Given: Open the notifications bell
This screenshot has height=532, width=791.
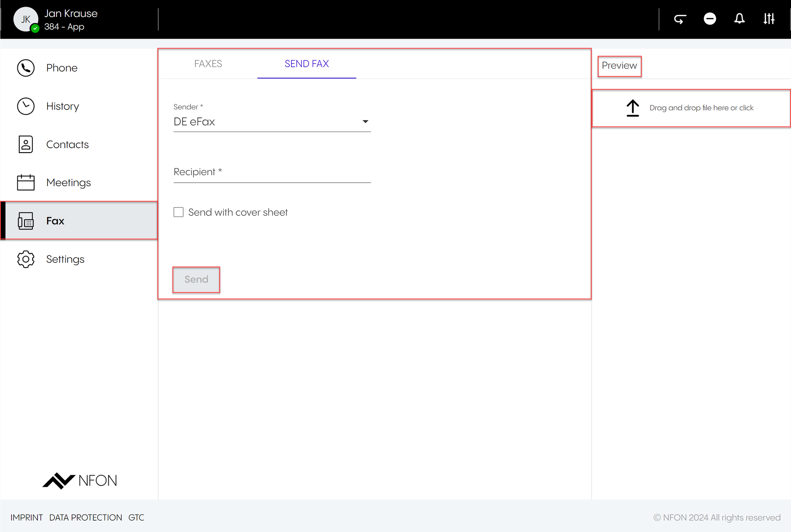Looking at the screenshot, I should coord(739,19).
